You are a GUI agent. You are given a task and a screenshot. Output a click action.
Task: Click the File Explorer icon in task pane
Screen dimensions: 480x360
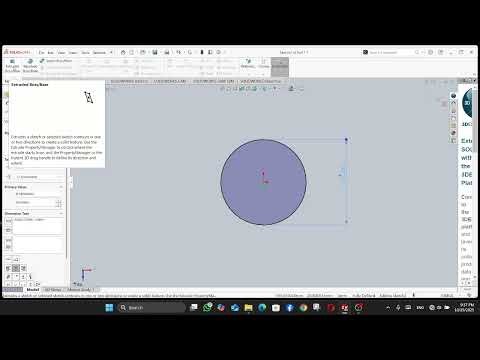453,119
